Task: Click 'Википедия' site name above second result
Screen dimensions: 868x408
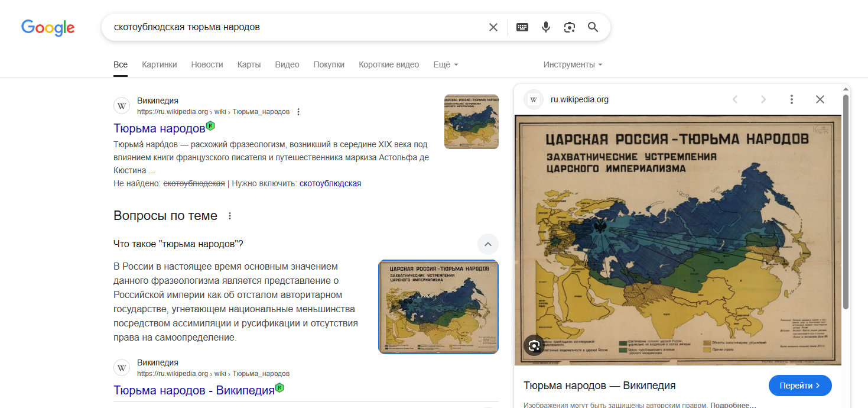Action: click(x=158, y=362)
